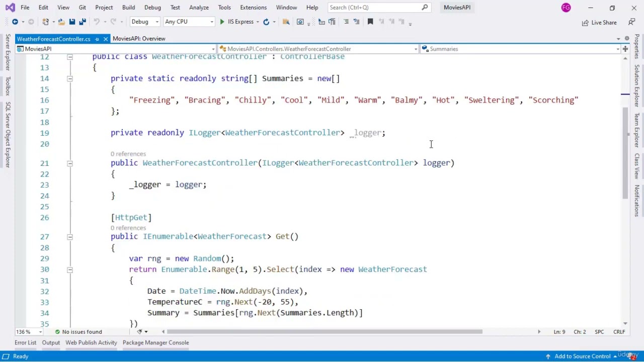Click the IIS Express run button label

point(240,22)
